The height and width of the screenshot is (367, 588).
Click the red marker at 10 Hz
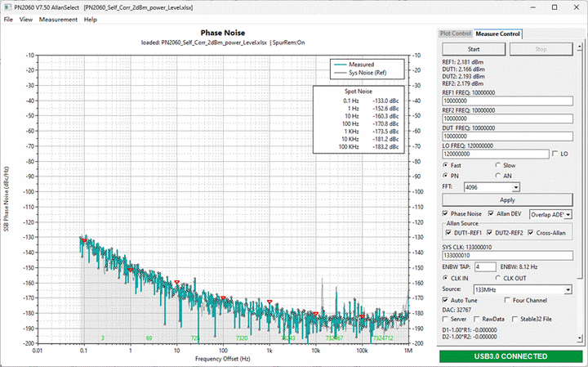177,282
